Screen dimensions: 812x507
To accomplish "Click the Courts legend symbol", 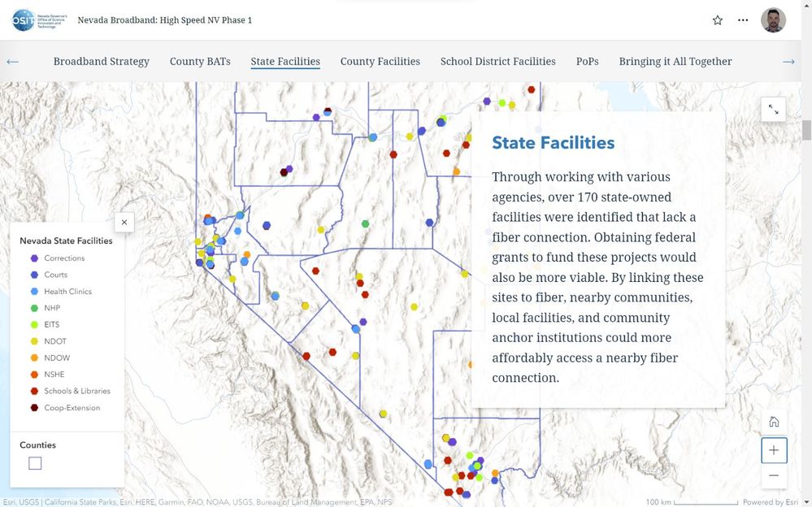I will [34, 275].
